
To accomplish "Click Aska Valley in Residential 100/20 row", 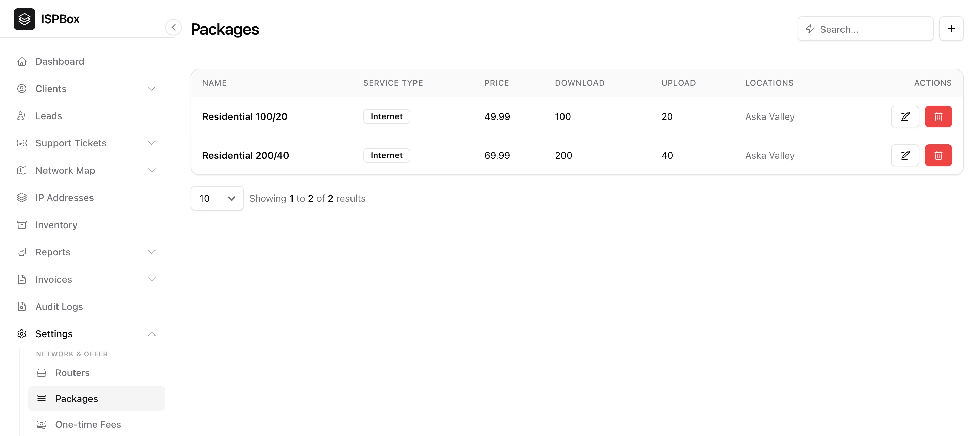I will tap(770, 116).
